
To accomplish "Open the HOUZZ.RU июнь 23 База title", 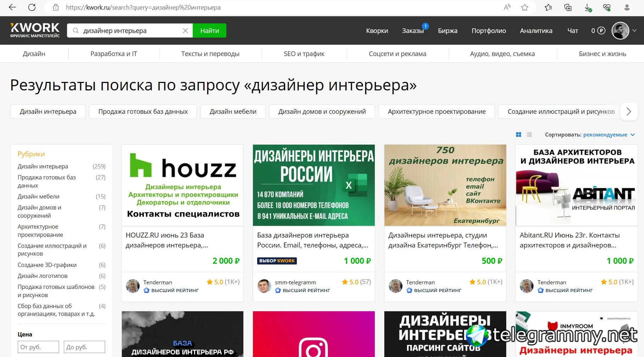I will pos(167,240).
